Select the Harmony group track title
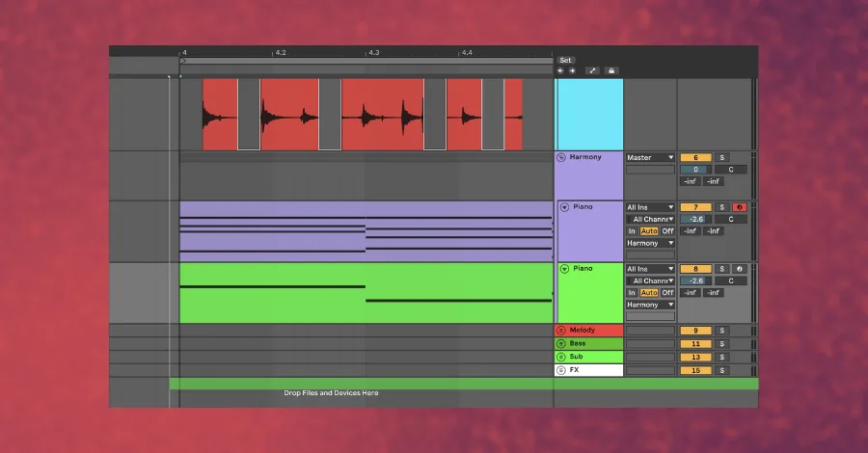This screenshot has width=868, height=453. pyautogui.click(x=585, y=157)
